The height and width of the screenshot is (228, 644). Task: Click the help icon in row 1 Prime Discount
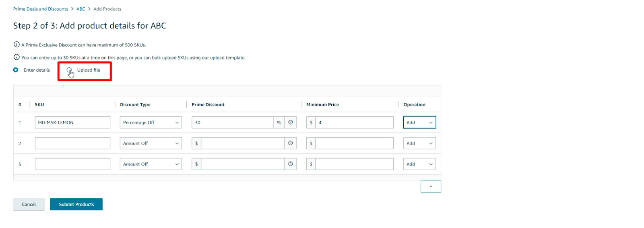(290, 122)
